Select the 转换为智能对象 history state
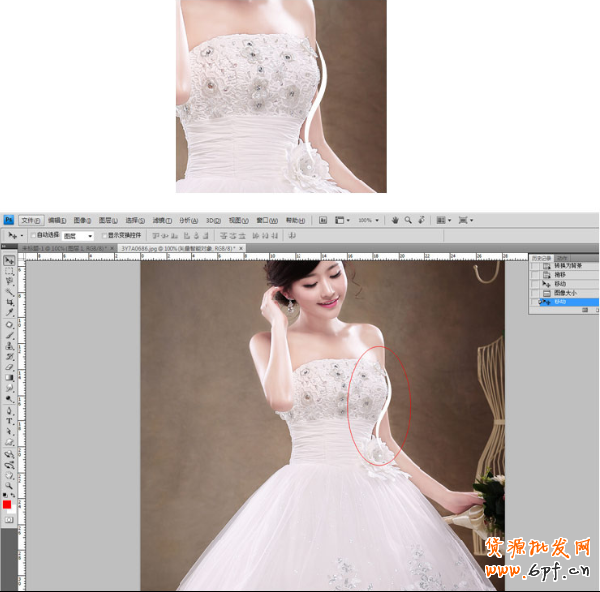Viewport: 600px width, 592px height. (567, 266)
